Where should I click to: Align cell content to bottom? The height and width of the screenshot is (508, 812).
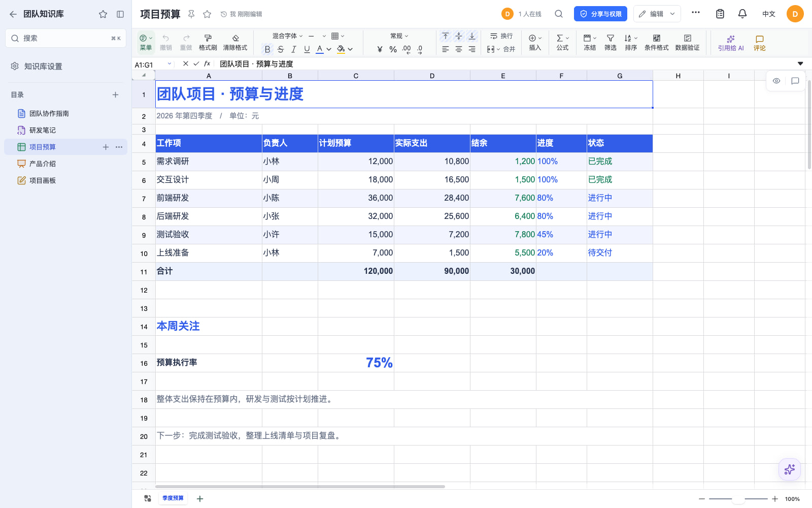coord(472,36)
